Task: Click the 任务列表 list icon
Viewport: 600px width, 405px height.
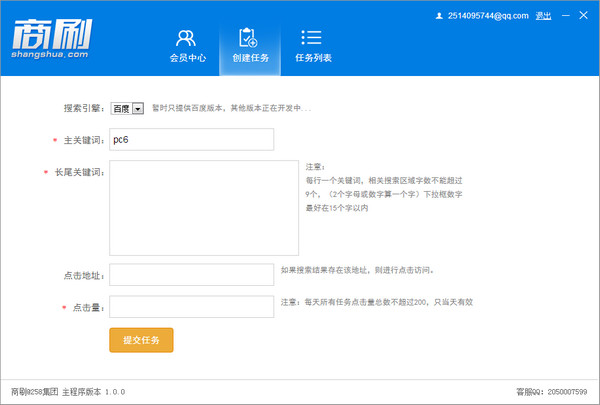Action: pos(312,38)
